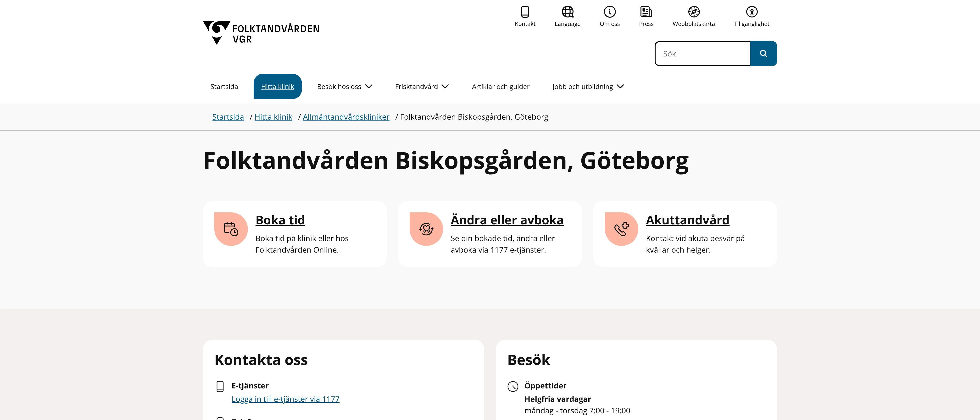Screen dimensions: 980x420
Task: Click the Öppettider clock icon
Action: click(x=513, y=387)
